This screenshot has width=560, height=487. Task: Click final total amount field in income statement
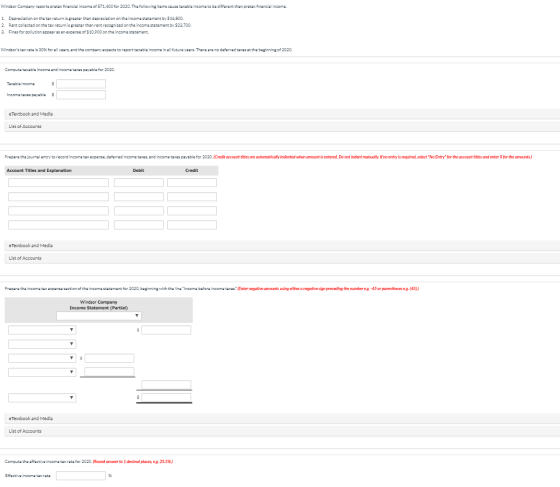[x=166, y=397]
